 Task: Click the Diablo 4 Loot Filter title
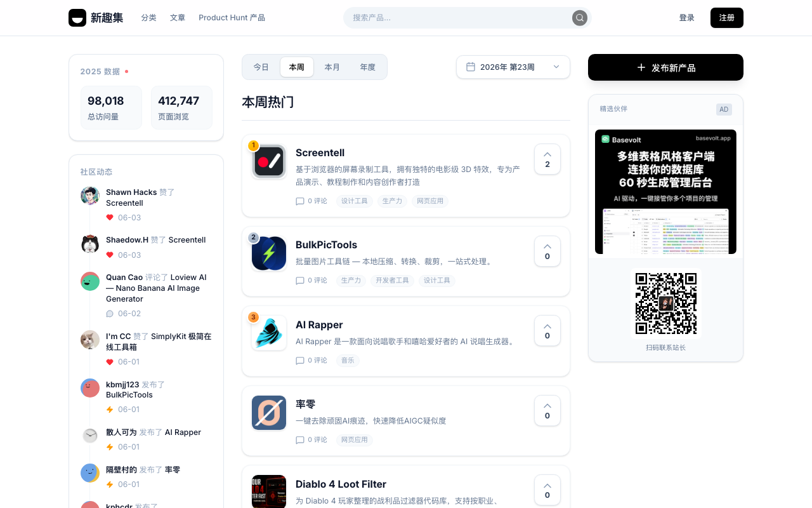tap(341, 484)
